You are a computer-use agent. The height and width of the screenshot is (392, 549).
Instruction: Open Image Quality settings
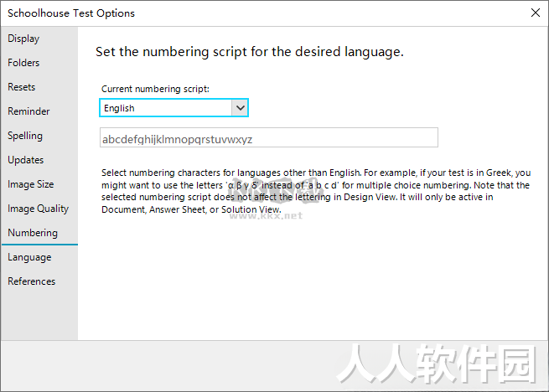(39, 209)
